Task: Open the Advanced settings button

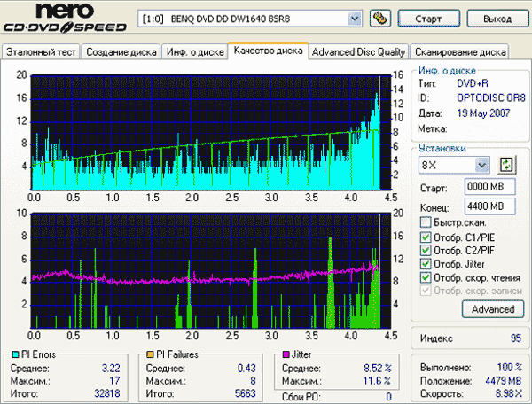Action: pyautogui.click(x=493, y=309)
